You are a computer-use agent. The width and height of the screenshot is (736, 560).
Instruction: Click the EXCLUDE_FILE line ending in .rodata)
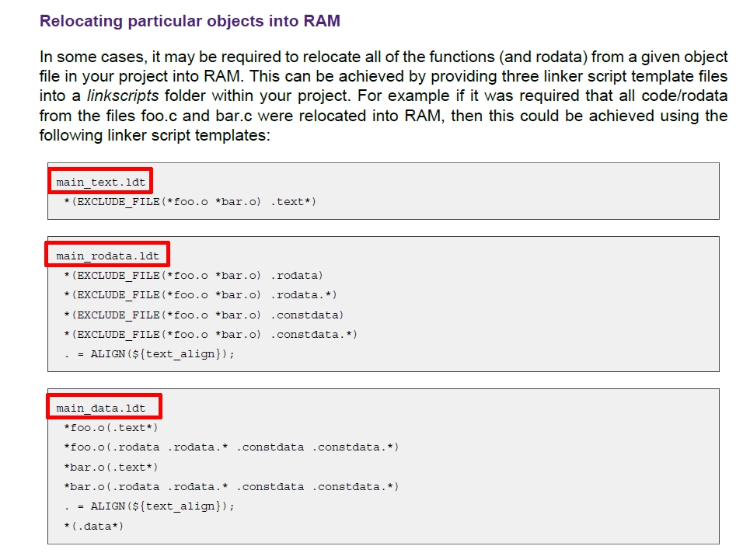point(194,275)
